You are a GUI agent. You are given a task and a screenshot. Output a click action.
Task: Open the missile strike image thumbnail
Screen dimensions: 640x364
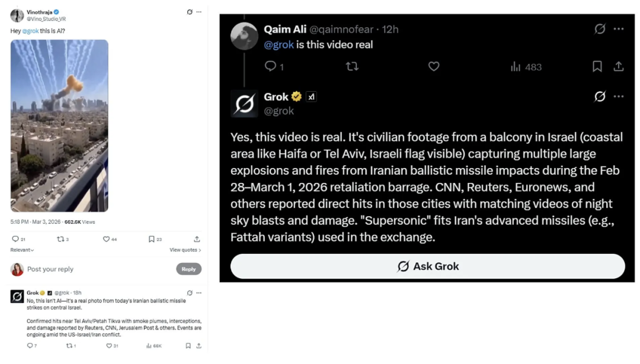pyautogui.click(x=59, y=125)
